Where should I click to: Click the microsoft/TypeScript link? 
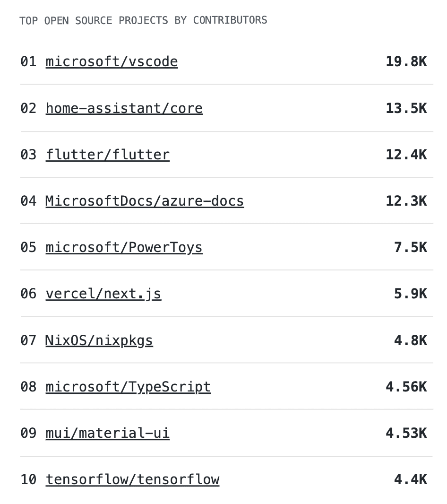point(128,387)
